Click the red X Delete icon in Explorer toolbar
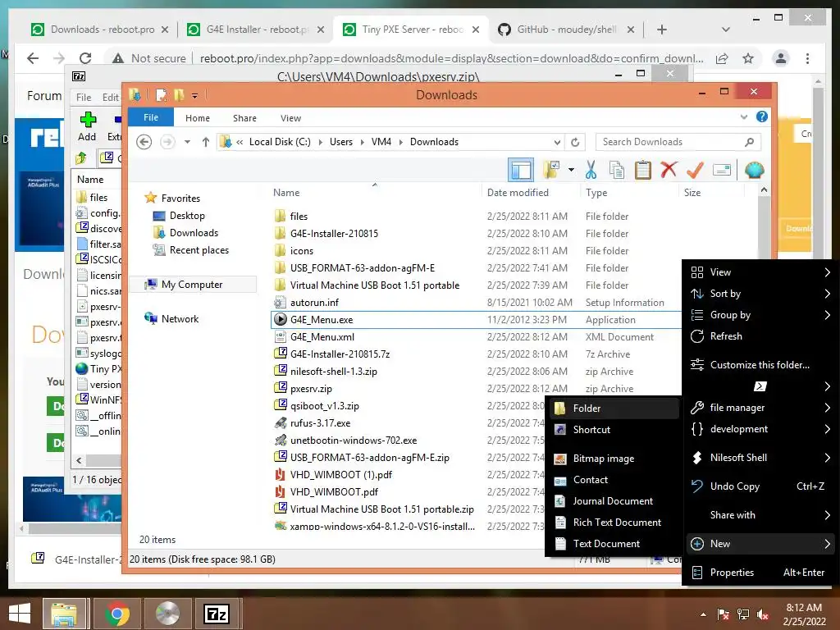Image resolution: width=840 pixels, height=630 pixels. click(x=669, y=171)
